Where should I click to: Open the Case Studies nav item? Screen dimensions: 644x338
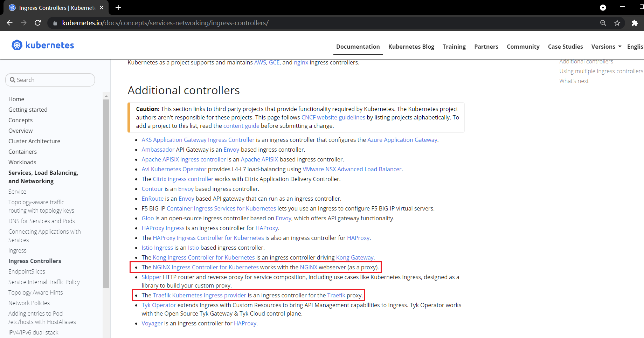click(565, 47)
